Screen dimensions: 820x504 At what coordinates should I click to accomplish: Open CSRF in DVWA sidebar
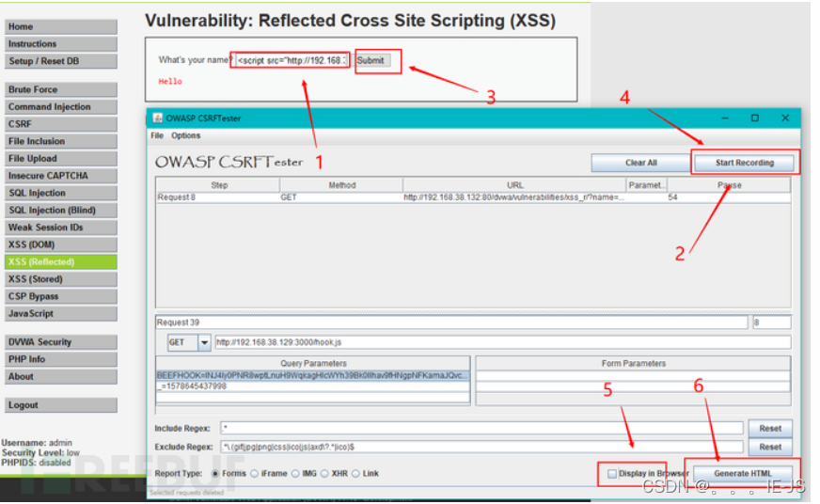pyautogui.click(x=61, y=124)
